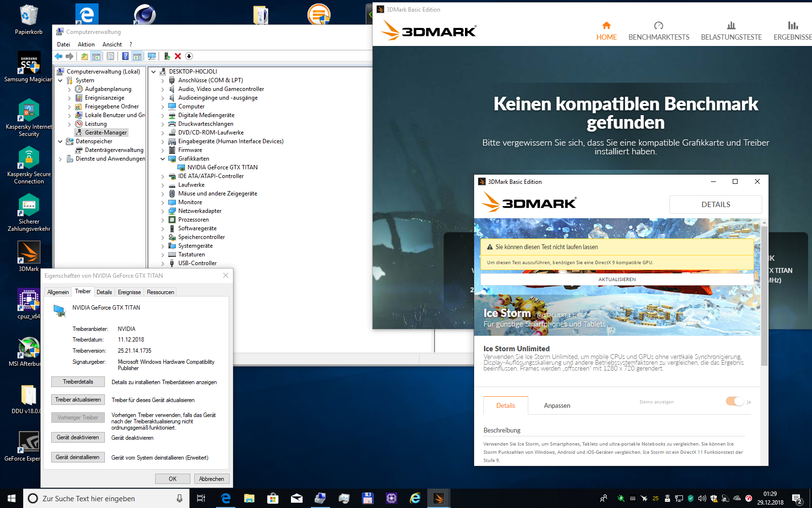This screenshot has width=812, height=508.
Task: Expand the Prozessoren node
Action: [163, 220]
